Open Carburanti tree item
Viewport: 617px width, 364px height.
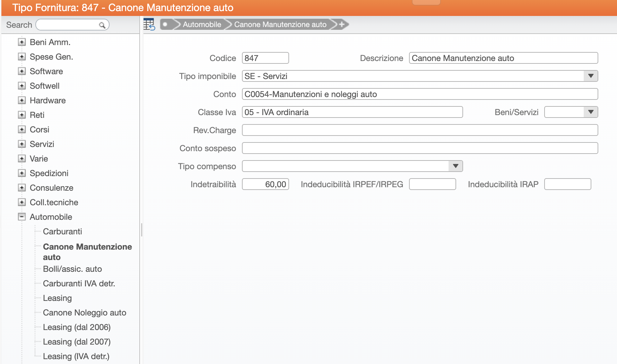point(62,231)
